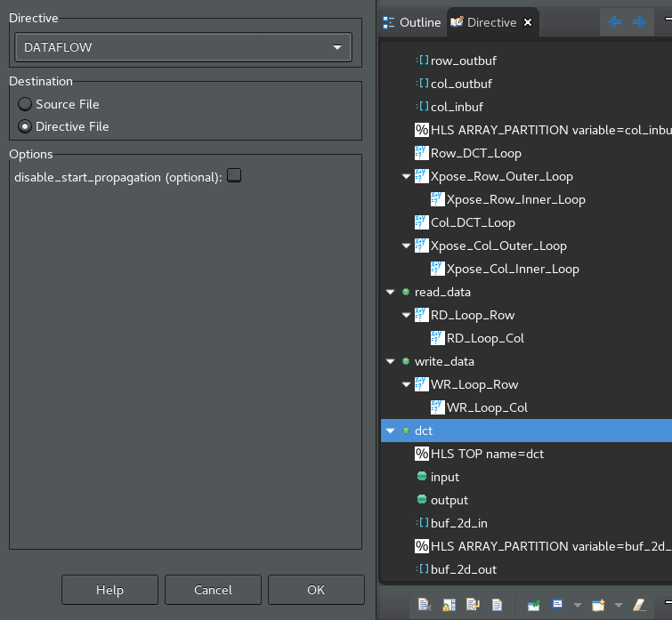Click the Cancel button
Image resolution: width=672 pixels, height=620 pixels.
click(x=213, y=590)
